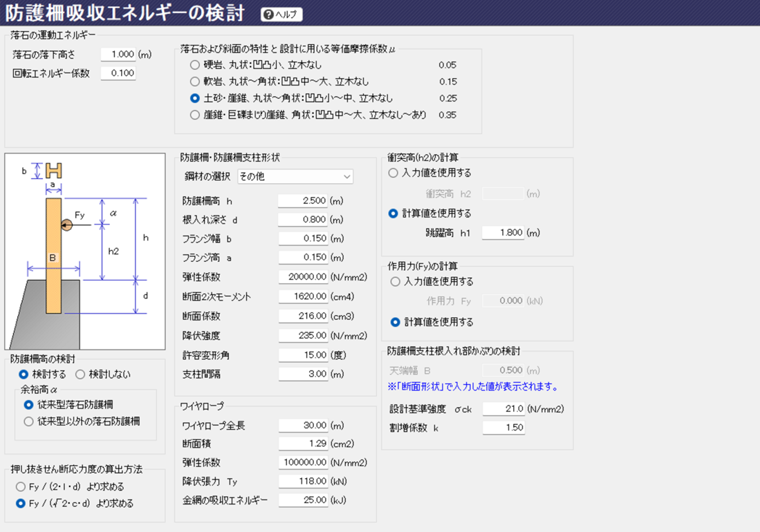Choose 崖錐・巨礫まじり崖錐 option with 0.35
This screenshot has width=760, height=532.
(x=195, y=115)
